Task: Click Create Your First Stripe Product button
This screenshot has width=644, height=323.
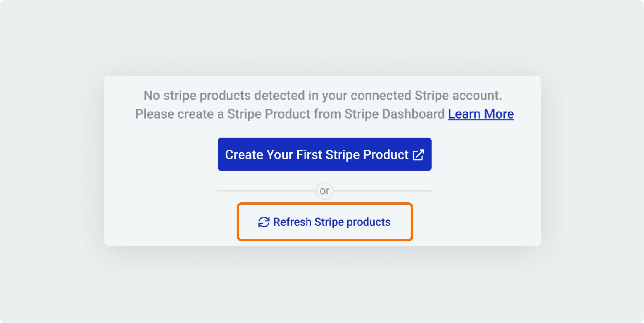Action: tap(324, 154)
